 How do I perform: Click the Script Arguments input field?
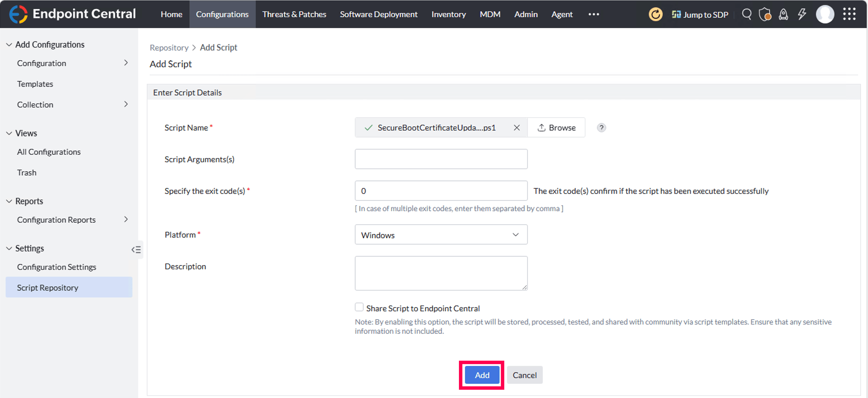(x=441, y=159)
